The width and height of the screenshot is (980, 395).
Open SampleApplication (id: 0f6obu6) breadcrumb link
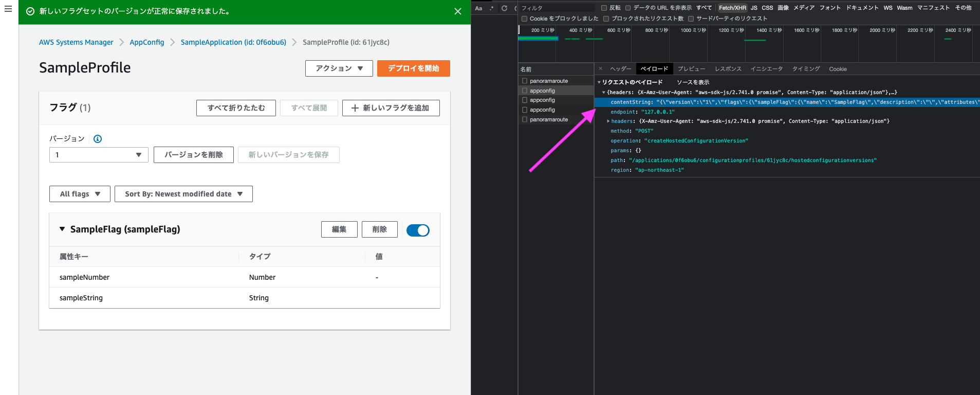point(233,42)
